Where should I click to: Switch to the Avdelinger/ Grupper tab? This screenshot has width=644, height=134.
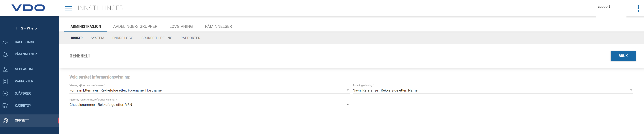[x=135, y=26]
